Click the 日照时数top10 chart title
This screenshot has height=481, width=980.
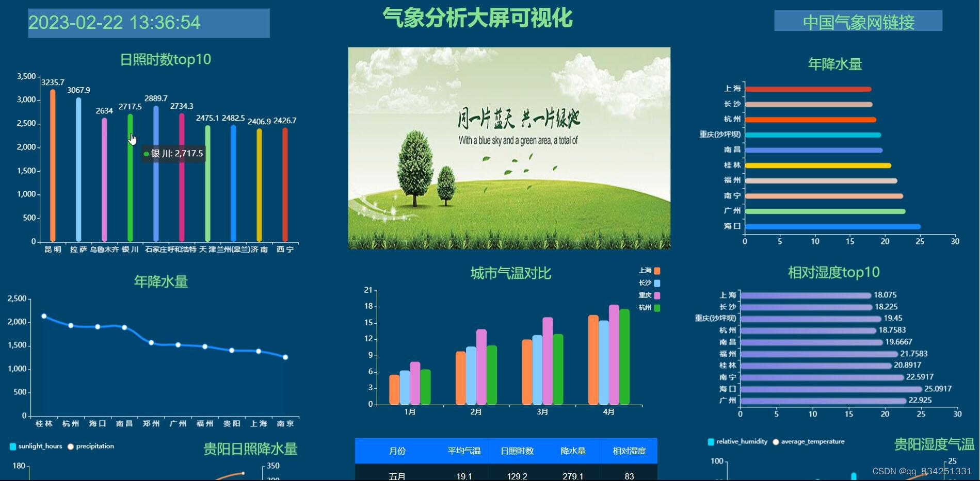click(x=166, y=59)
